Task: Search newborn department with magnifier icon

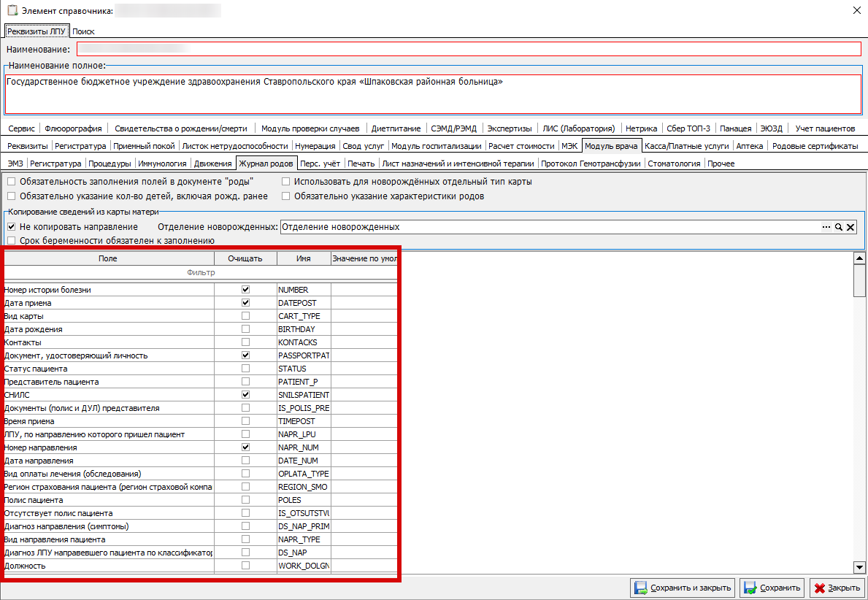Action: (x=839, y=227)
